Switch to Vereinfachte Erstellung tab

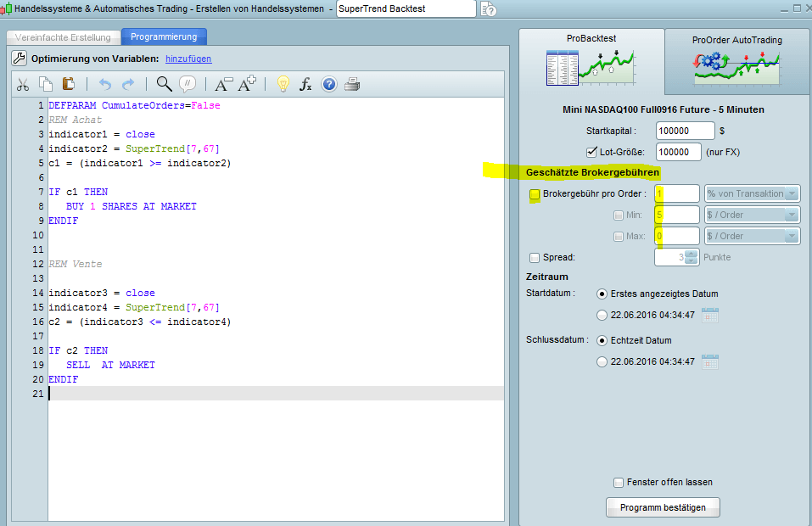[64, 37]
